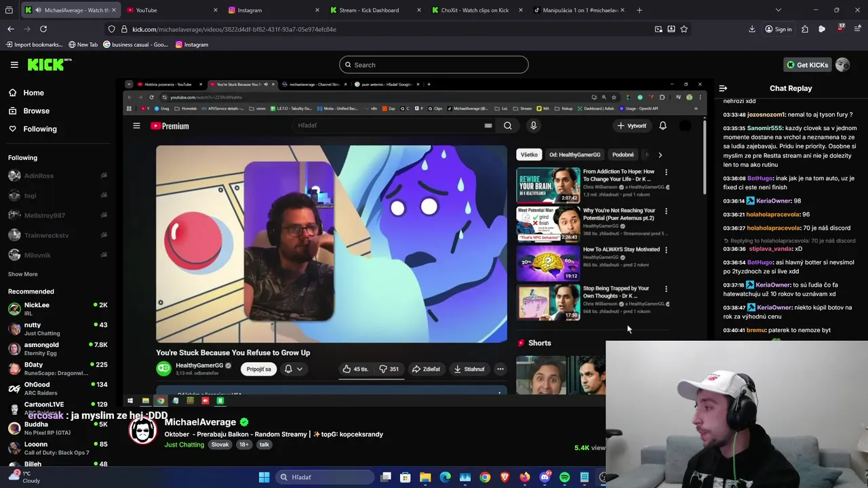Viewport: 868px width, 488px height.
Task: Open options for Stop Being Trapped video
Action: [666, 289]
